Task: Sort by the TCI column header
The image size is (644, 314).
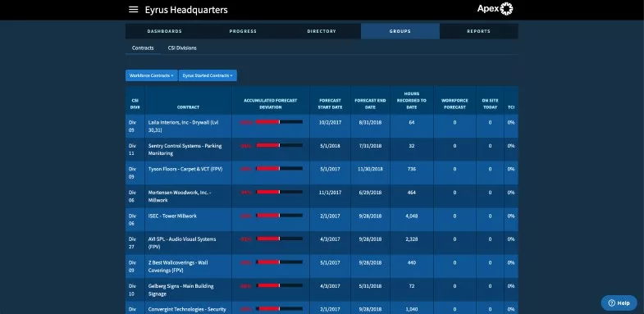Action: pos(511,107)
